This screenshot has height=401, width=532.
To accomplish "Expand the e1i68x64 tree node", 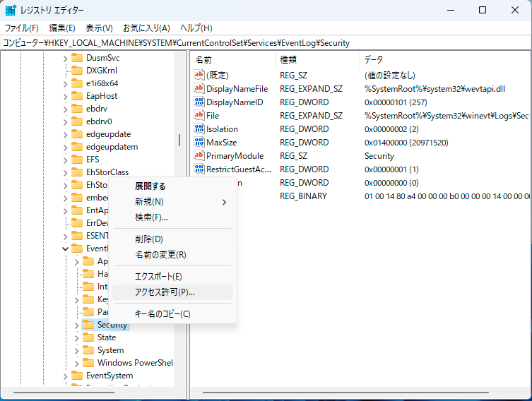I will pos(65,83).
